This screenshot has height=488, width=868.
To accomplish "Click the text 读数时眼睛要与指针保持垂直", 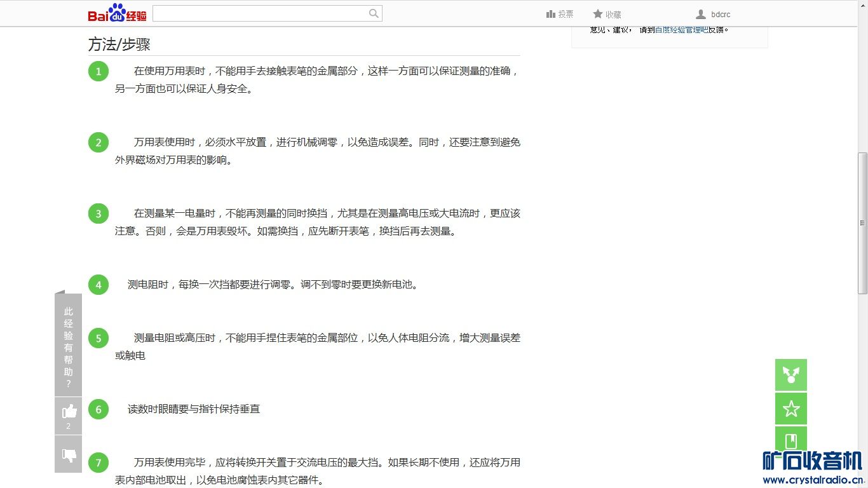I will point(194,409).
